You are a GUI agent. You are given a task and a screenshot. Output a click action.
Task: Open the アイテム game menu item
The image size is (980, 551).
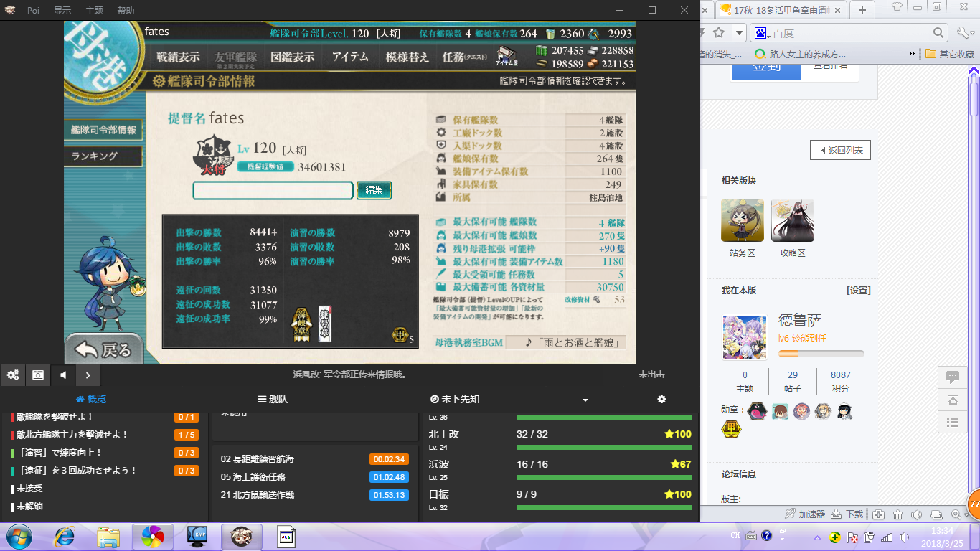coord(350,57)
